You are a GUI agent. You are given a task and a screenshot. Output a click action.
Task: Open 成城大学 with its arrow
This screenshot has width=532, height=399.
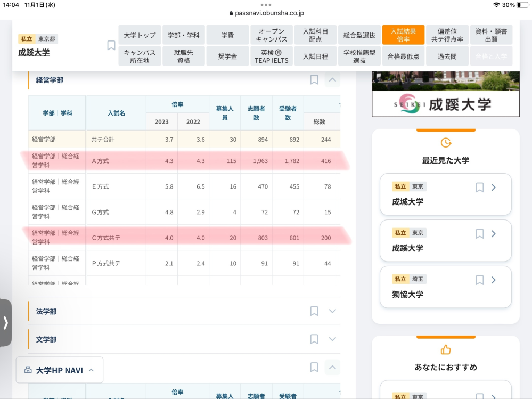click(x=494, y=188)
